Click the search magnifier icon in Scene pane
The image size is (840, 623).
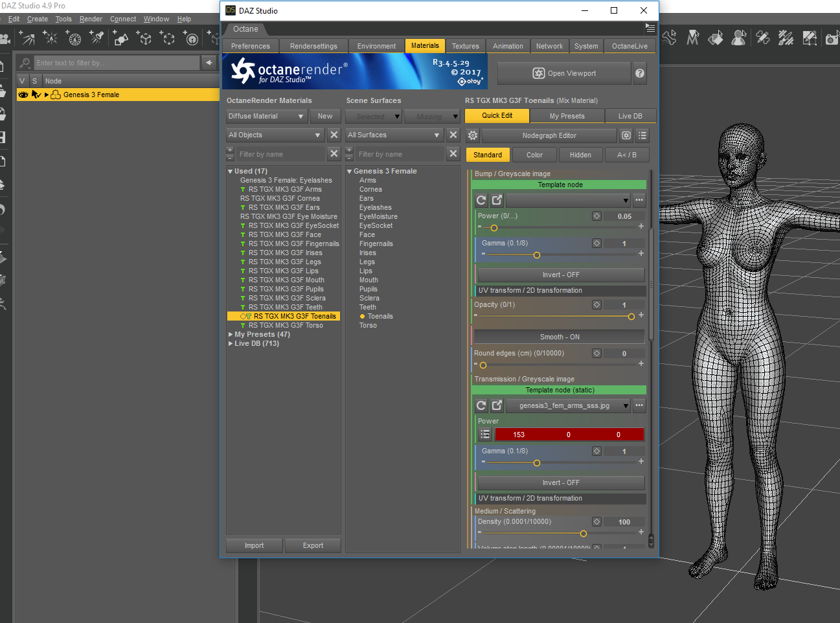(25, 63)
